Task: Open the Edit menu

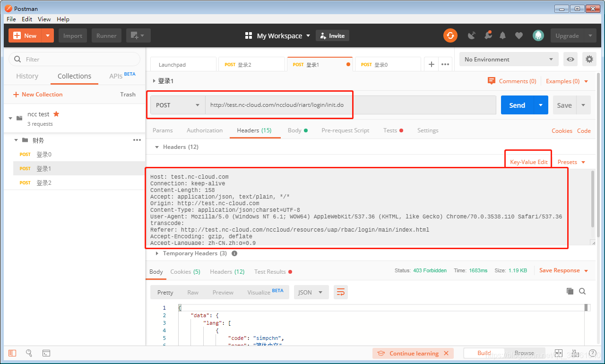Action: click(x=27, y=19)
